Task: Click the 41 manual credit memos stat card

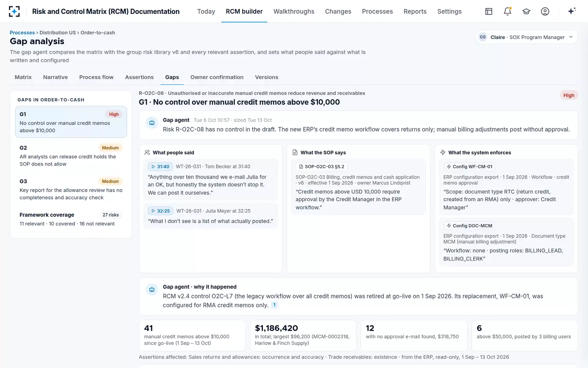Action: click(x=192, y=336)
